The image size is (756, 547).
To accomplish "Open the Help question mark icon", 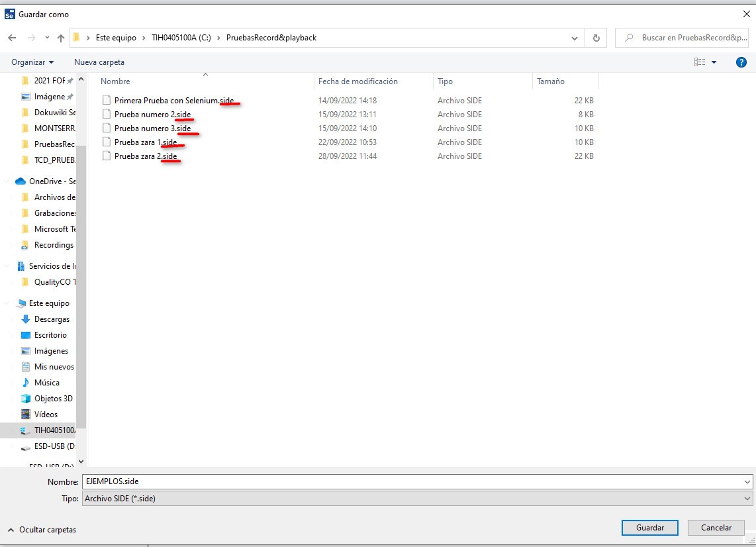I will [x=741, y=62].
